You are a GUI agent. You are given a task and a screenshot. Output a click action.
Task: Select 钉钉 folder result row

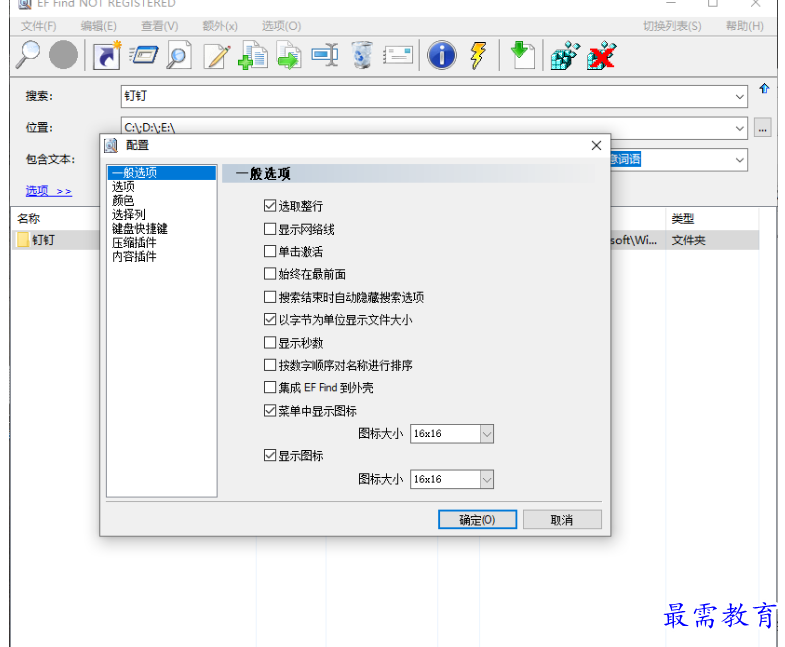pyautogui.click(x=55, y=240)
